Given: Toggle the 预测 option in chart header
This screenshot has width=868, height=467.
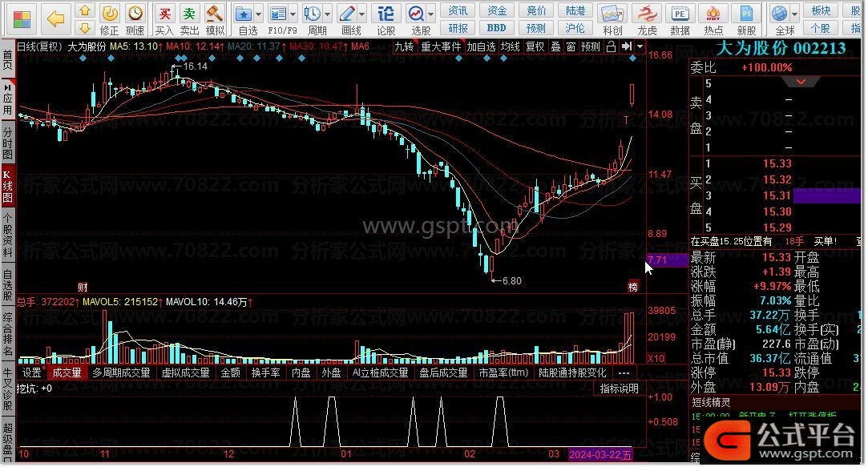Looking at the screenshot, I should pyautogui.click(x=590, y=47).
